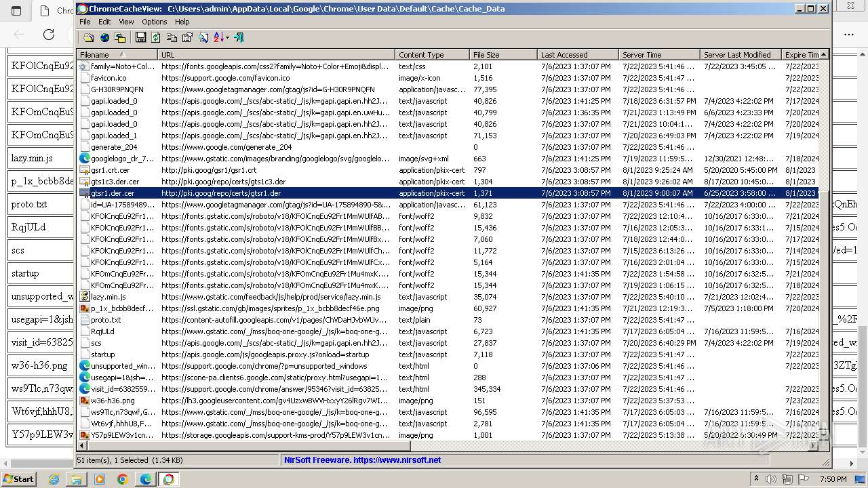Click the Windows Start button

(19, 479)
